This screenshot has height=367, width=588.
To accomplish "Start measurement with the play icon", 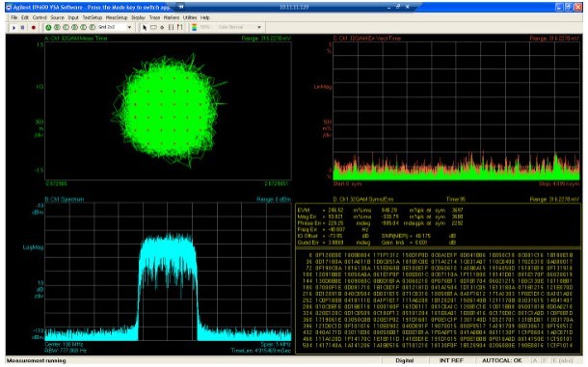I will tap(13, 27).
